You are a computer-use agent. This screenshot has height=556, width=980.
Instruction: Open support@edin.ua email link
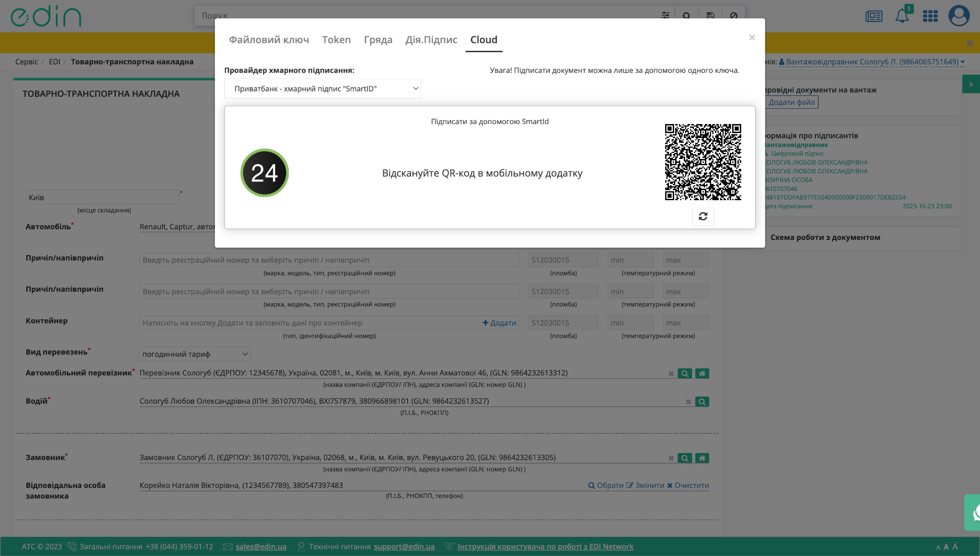pos(404,547)
